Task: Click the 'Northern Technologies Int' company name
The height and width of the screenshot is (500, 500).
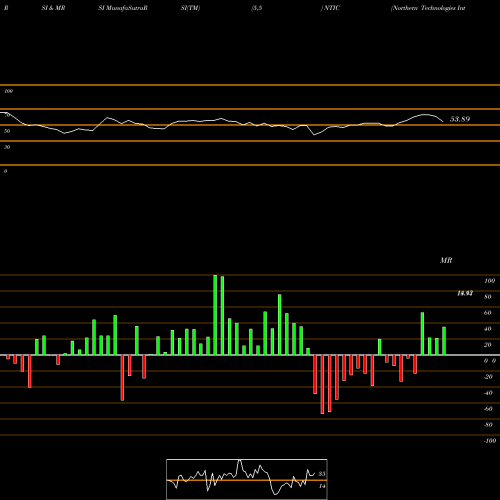Action: click(428, 8)
